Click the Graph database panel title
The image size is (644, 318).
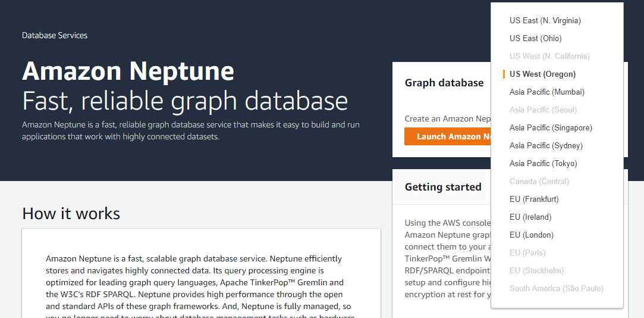444,83
